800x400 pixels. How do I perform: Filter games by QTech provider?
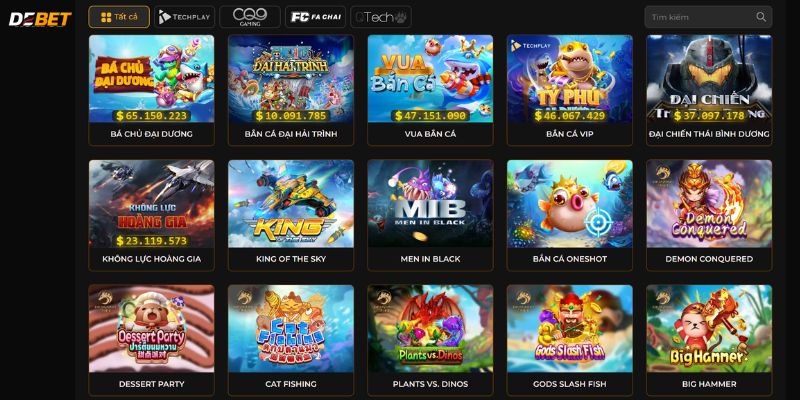pyautogui.click(x=381, y=17)
